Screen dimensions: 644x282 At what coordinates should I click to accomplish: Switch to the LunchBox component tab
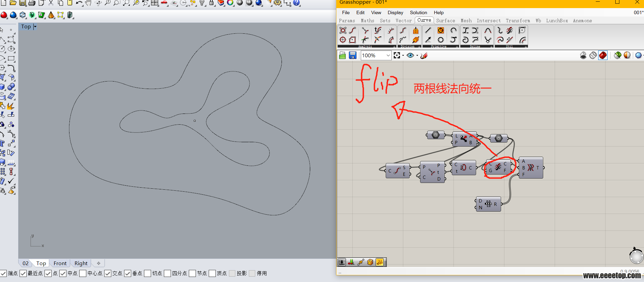pos(557,21)
